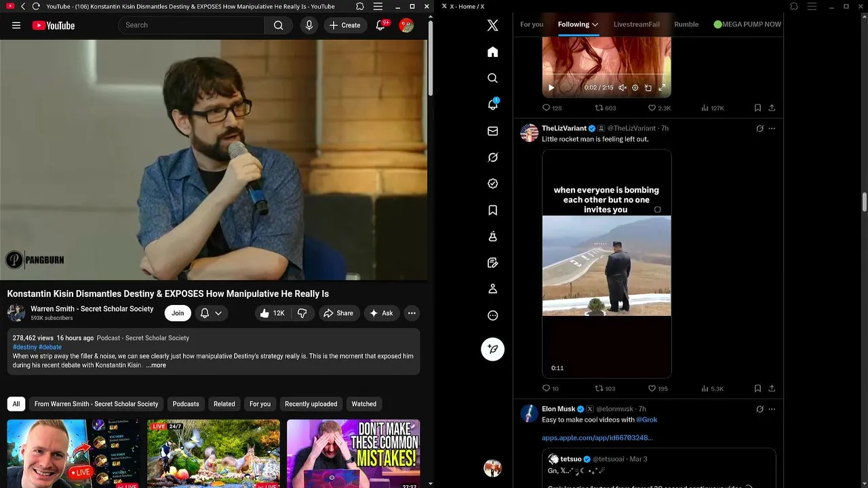Open Messages envelope in the X sidebar
The image size is (868, 488).
pos(493,131)
